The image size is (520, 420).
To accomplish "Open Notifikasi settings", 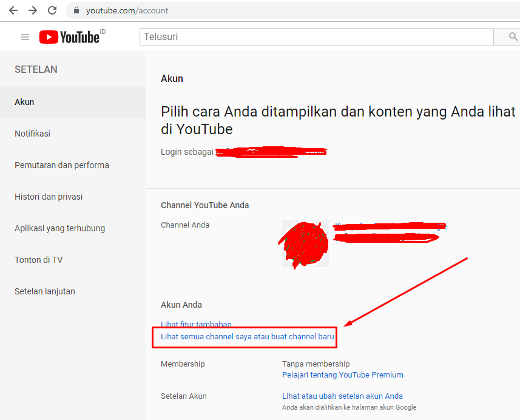I will tap(73, 134).
